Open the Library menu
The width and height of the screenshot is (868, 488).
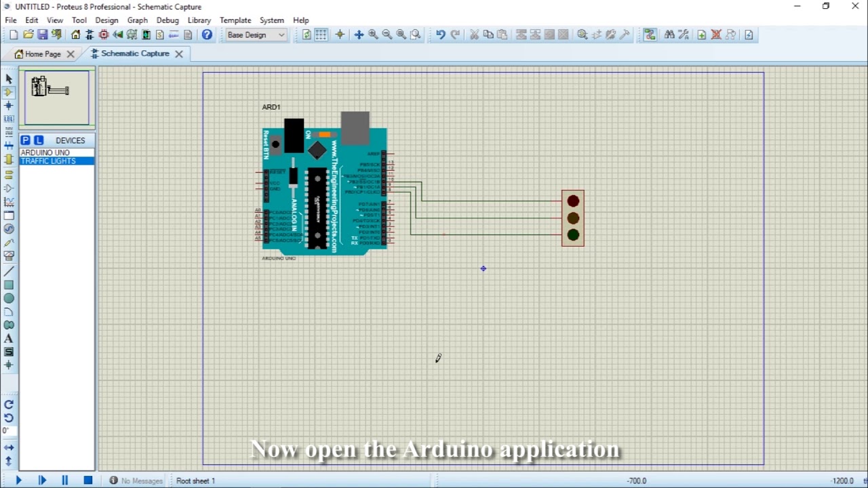click(199, 20)
